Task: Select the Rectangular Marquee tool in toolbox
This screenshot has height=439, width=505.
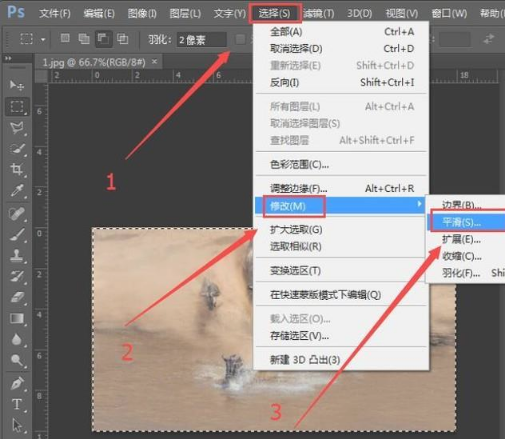Action: (x=17, y=107)
